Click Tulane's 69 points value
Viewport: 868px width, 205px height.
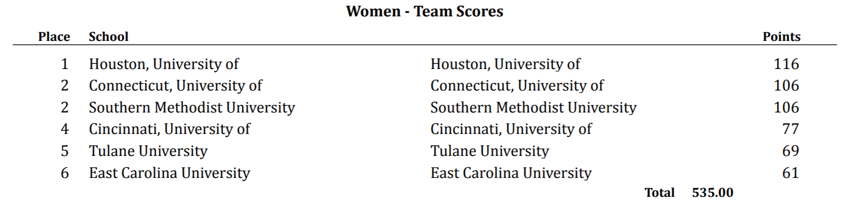click(x=791, y=151)
